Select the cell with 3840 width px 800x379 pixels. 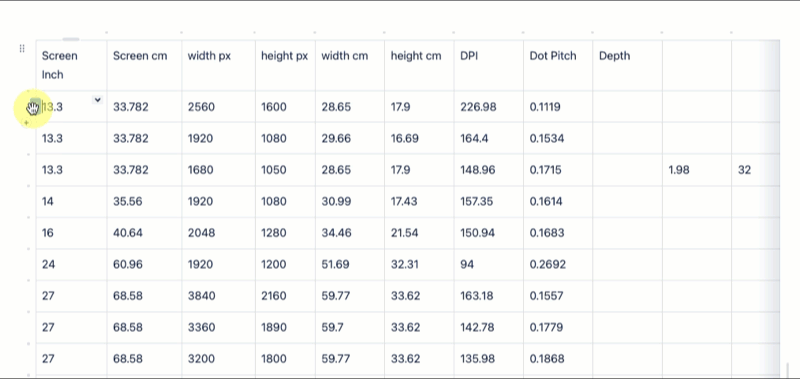point(218,296)
